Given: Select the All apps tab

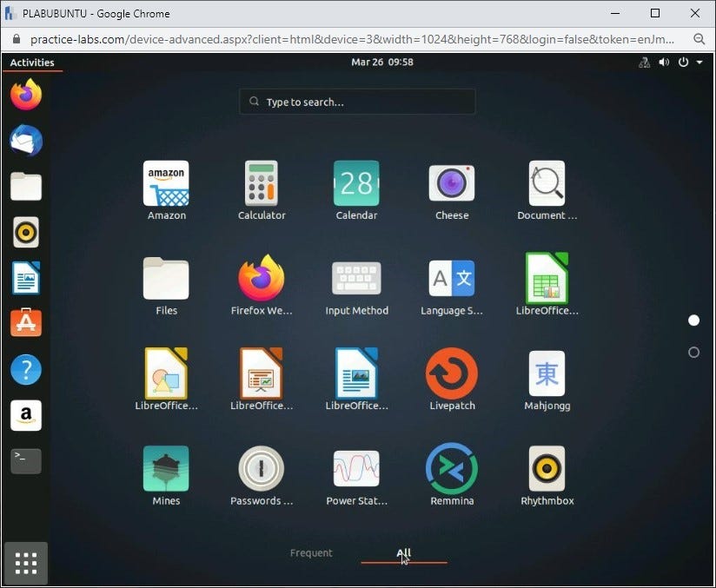Looking at the screenshot, I should [403, 553].
